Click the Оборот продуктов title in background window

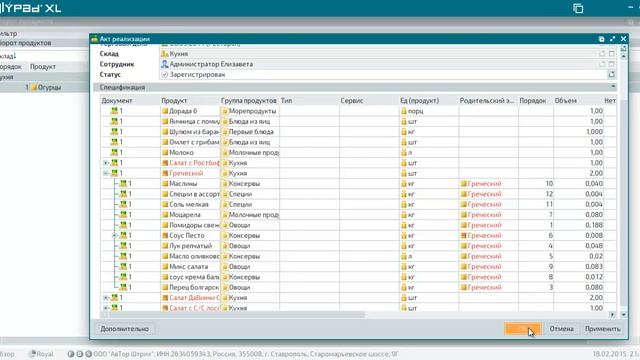[x=26, y=43]
